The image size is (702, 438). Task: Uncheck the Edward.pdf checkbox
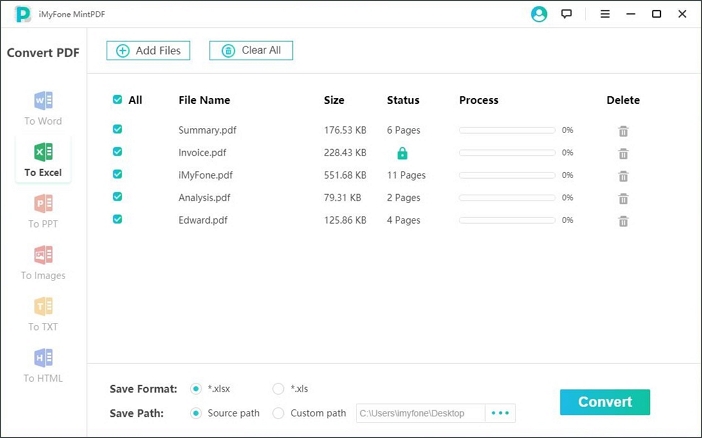(117, 219)
